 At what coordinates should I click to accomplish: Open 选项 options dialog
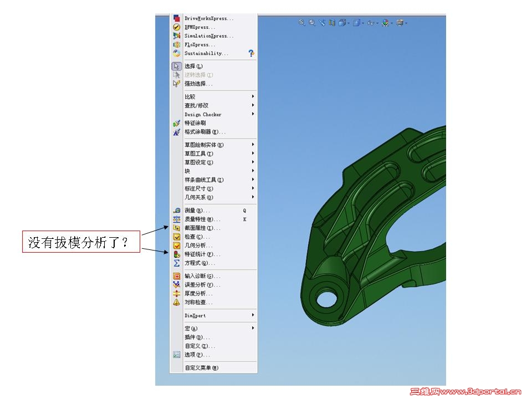[x=213, y=355]
